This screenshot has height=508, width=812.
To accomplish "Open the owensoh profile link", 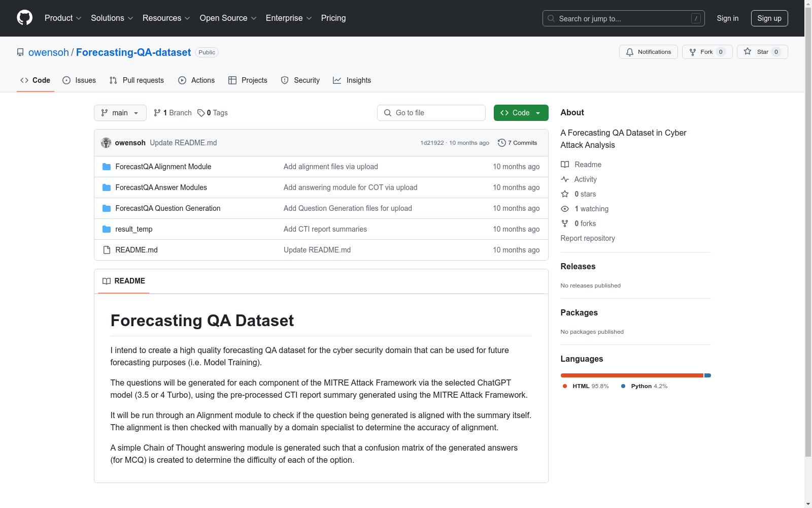I will (49, 52).
